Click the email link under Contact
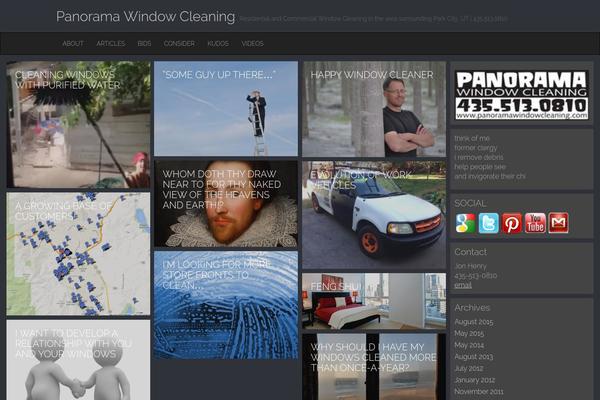Screen dimensions: 600x400 point(463,285)
